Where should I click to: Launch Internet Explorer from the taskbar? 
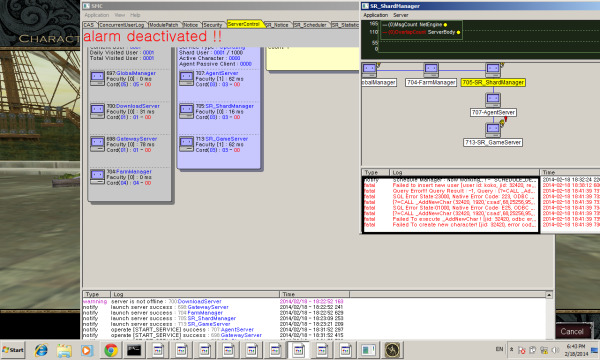click(41, 350)
